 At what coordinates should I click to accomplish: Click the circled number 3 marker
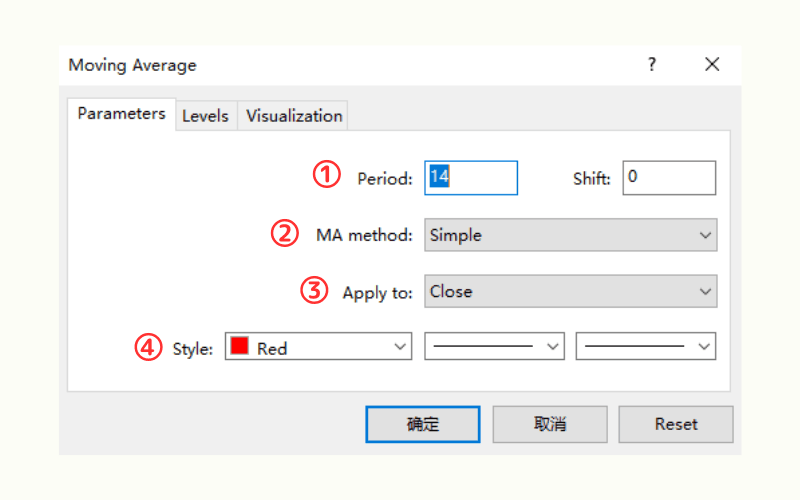(x=315, y=291)
